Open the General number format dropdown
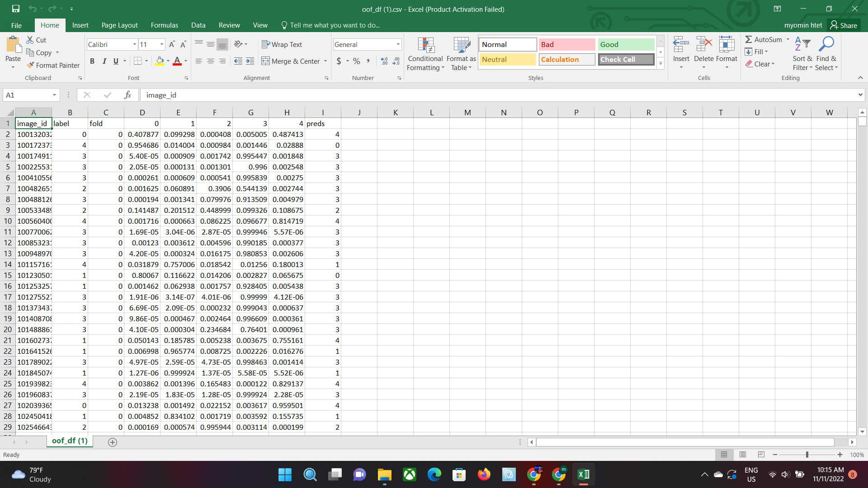Screen dimensions: 868x488 tap(398, 44)
